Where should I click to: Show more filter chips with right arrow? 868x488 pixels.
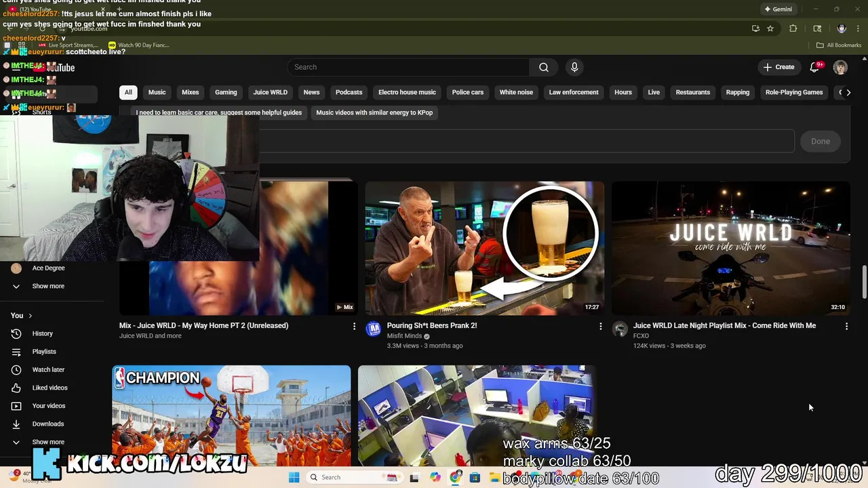[848, 92]
